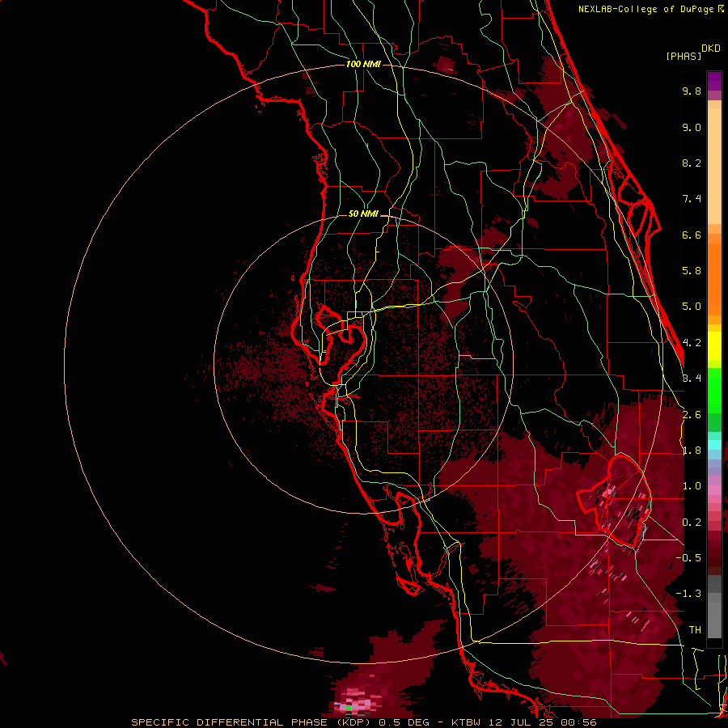Click the 6.6 value on the color scale

pyautogui.click(x=692, y=235)
